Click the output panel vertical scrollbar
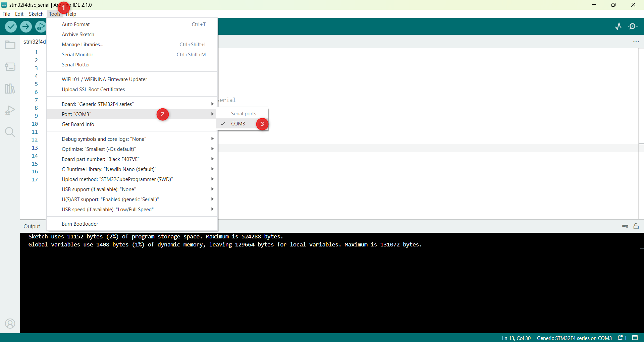 pyautogui.click(x=642, y=283)
